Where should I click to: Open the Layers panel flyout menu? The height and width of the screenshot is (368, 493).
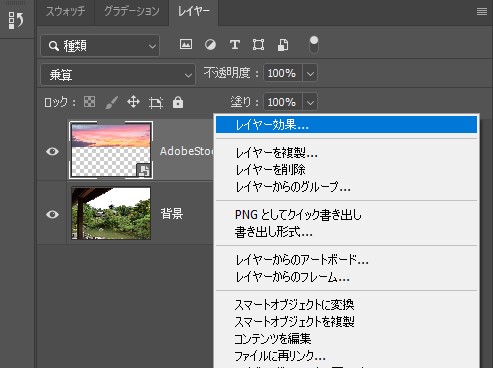pyautogui.click(x=481, y=12)
